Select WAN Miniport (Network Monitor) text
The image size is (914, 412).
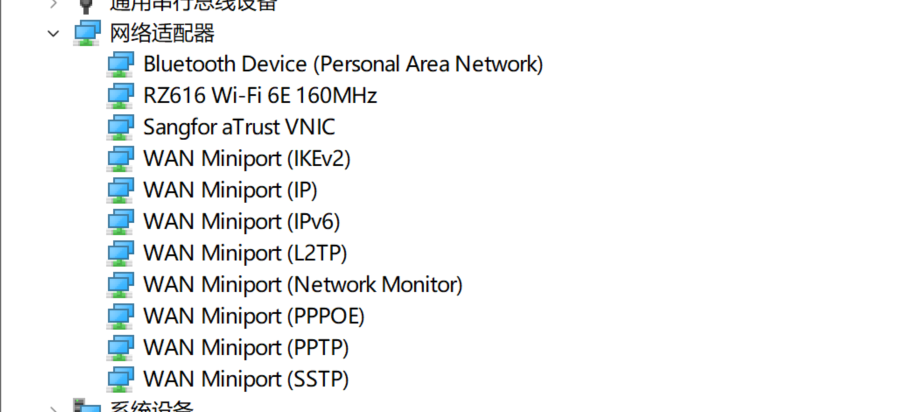point(303,285)
